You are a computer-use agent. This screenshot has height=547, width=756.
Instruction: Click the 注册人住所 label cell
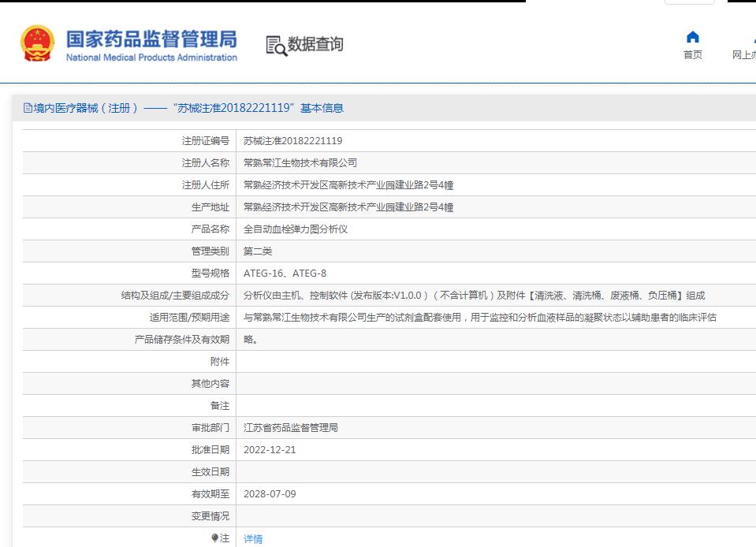pos(129,185)
